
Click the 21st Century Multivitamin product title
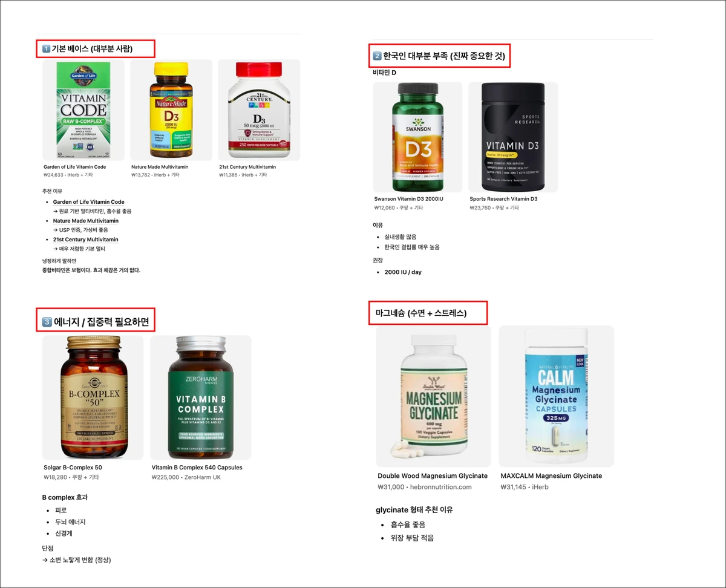pyautogui.click(x=247, y=167)
